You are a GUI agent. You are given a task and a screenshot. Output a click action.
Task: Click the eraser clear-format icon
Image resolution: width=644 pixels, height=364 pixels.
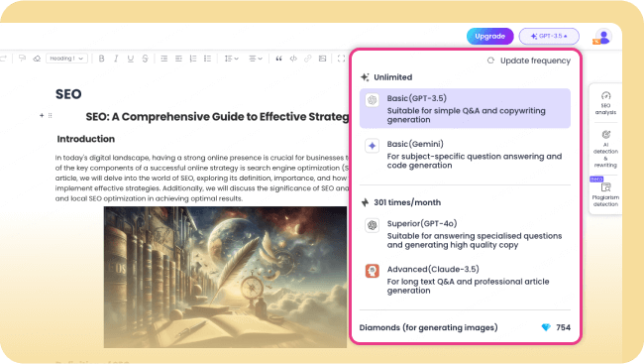37,59
